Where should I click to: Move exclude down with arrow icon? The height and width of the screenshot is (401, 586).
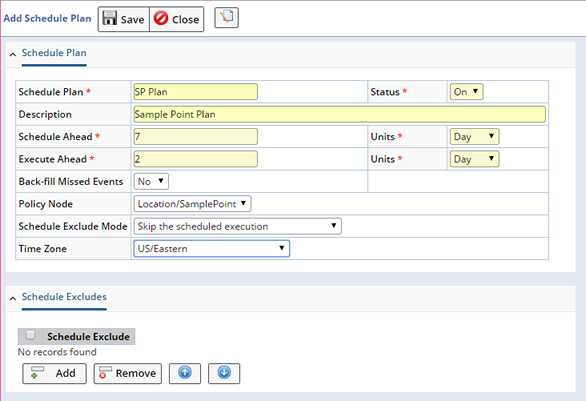coord(224,373)
